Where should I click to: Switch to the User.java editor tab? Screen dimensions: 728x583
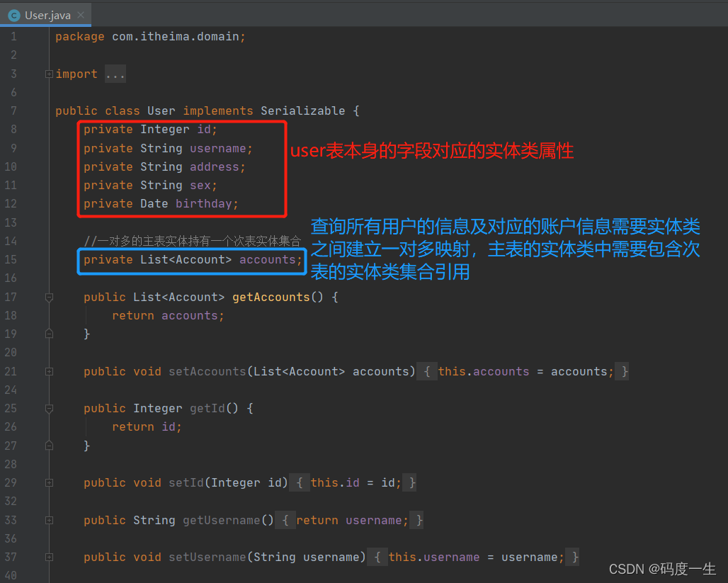45,16
